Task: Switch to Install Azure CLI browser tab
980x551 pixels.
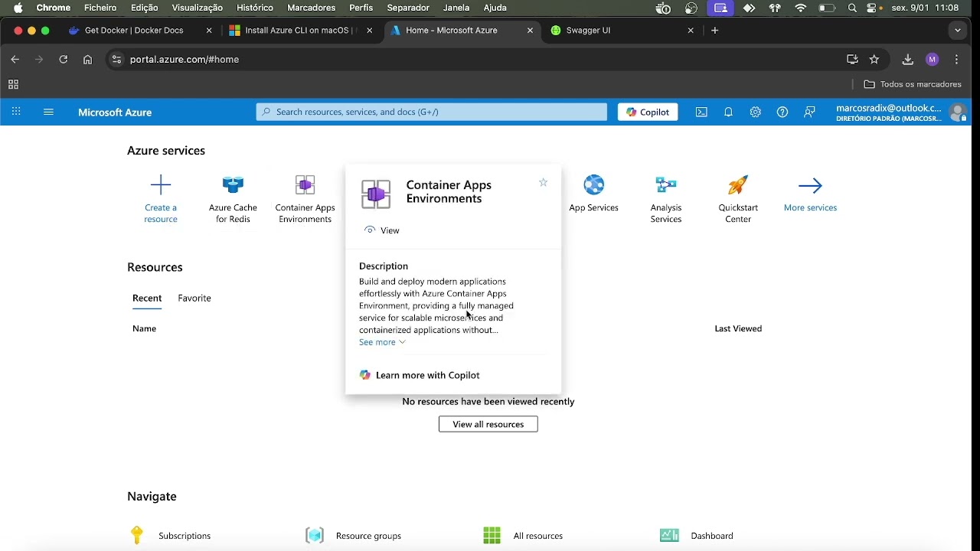Action: tap(300, 31)
